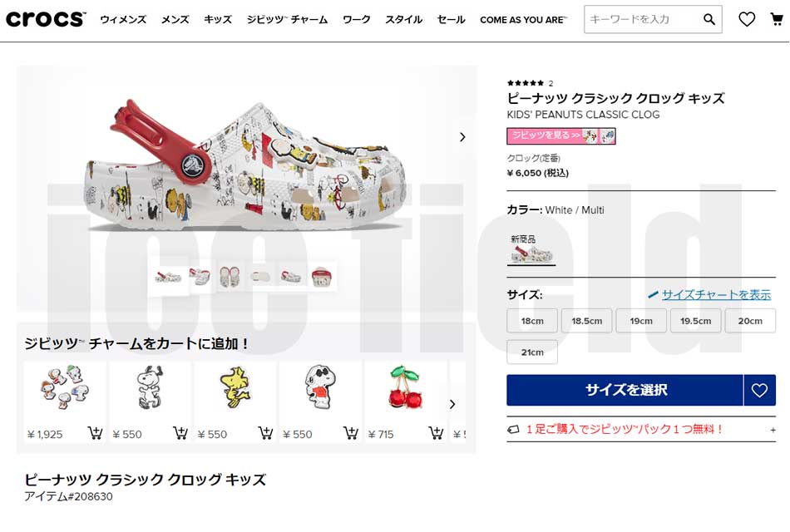Open the キッズ menu in the navigation

217,18
